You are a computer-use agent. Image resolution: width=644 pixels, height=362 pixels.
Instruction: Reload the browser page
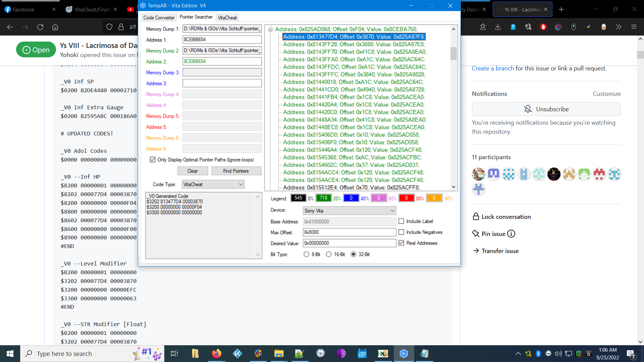pos(40,27)
